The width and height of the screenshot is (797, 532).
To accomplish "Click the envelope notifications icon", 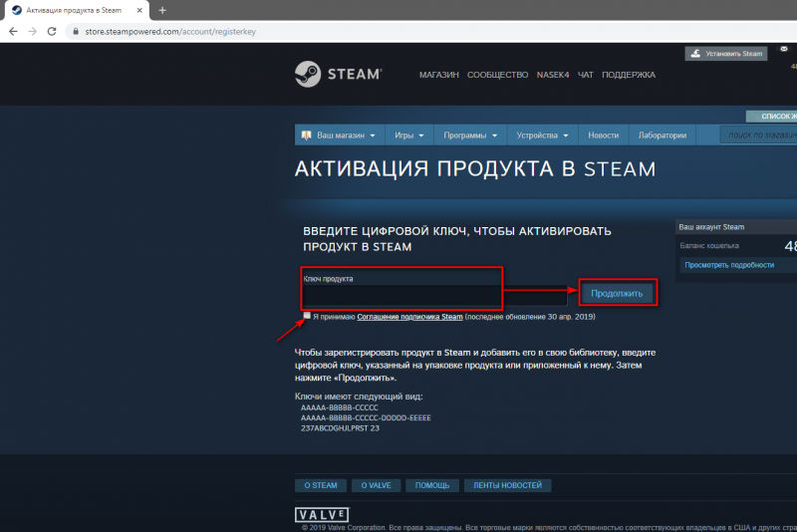I will coord(784,49).
